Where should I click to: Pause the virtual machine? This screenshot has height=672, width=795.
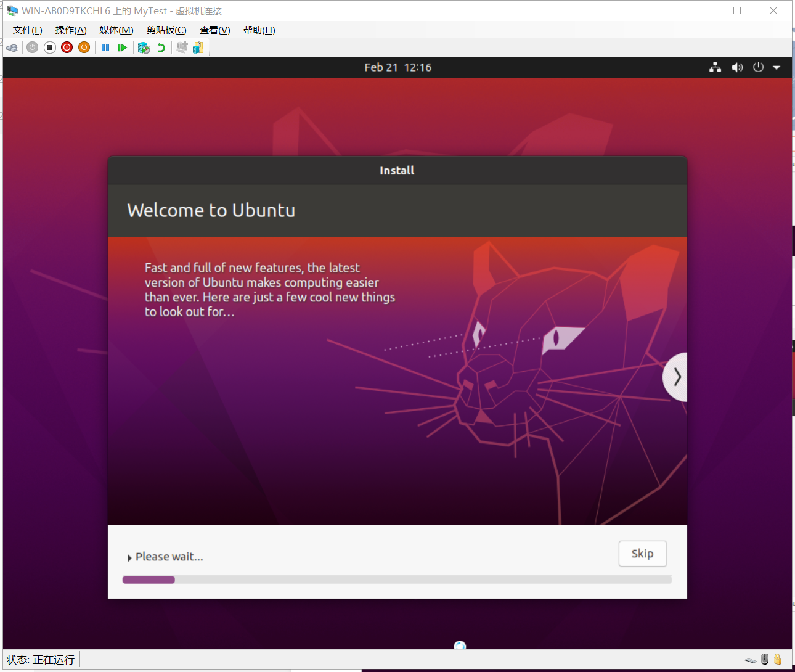[x=105, y=47]
